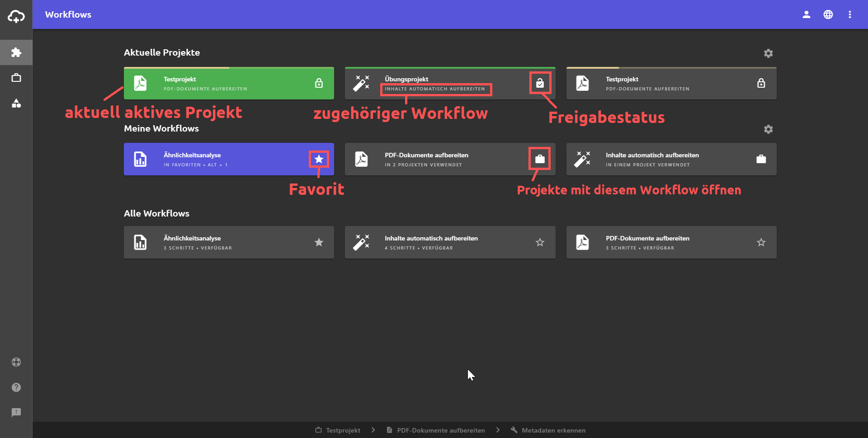Select Ähnlichkeitsanalyse title in Alle Workflows

coord(192,238)
